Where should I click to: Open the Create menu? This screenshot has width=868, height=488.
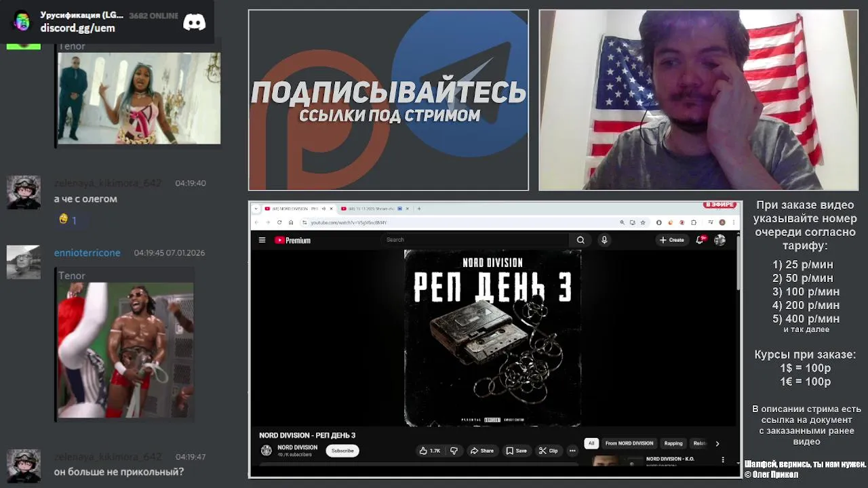pyautogui.click(x=672, y=240)
